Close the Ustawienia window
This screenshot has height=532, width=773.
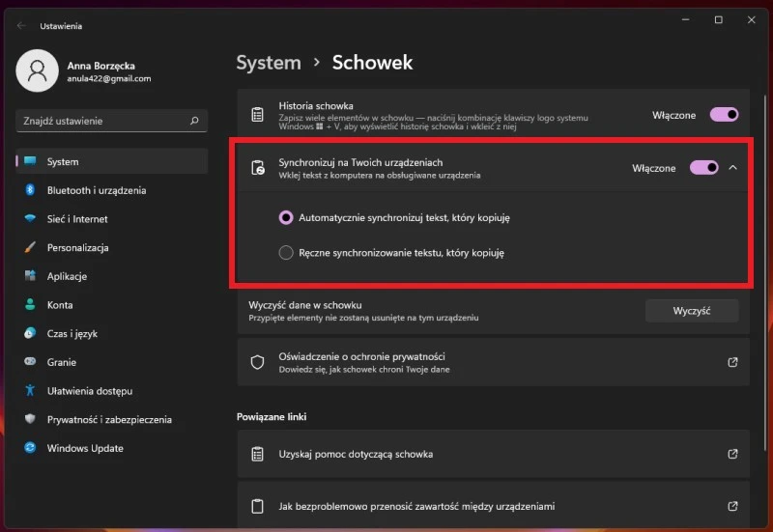[x=752, y=19]
